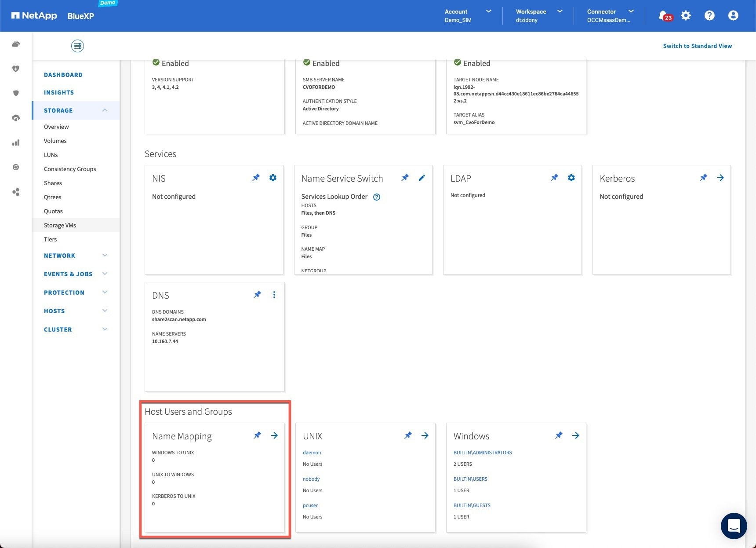Viewport: 756px width, 548px height.
Task: Open the BUILTIN\ADMINISTRATORS group link
Action: click(483, 453)
